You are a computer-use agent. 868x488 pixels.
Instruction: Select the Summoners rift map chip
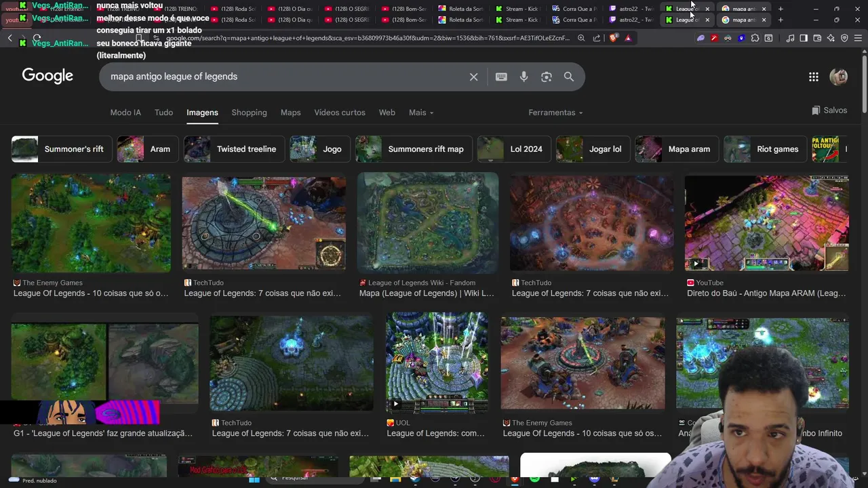tap(414, 149)
